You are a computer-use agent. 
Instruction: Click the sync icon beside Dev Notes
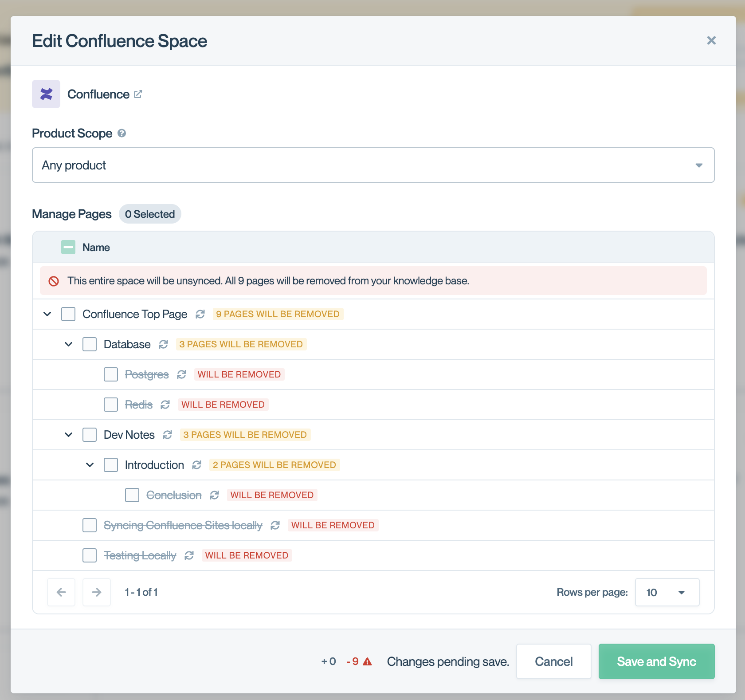[168, 435]
